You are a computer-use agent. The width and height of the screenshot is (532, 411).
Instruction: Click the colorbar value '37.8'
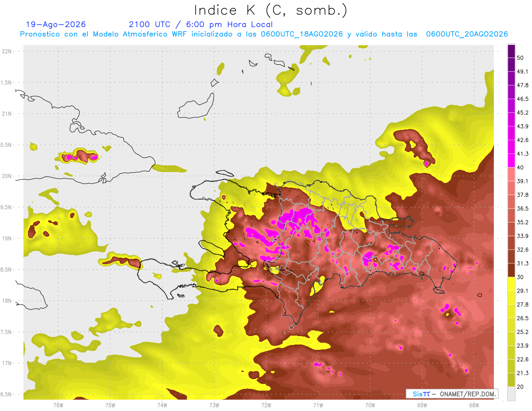pos(523,195)
